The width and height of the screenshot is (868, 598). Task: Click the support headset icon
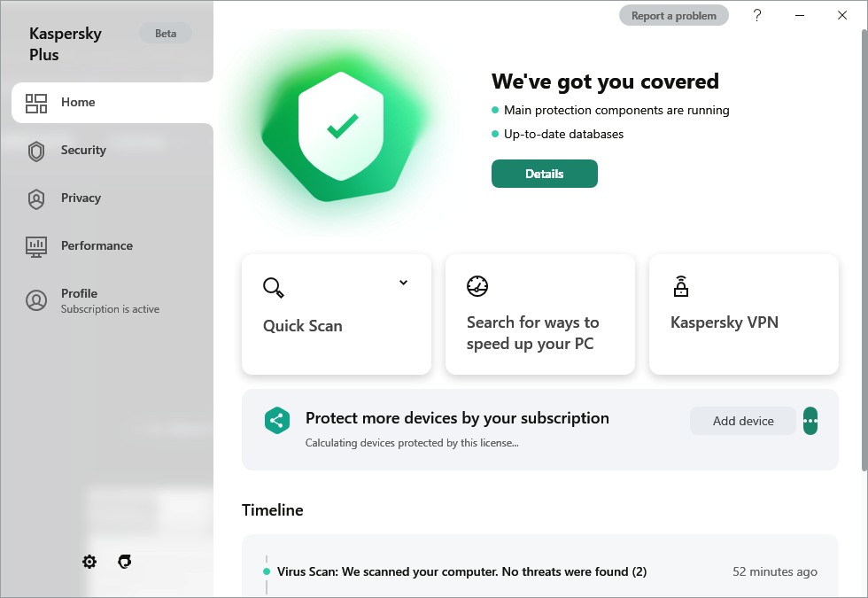125,562
